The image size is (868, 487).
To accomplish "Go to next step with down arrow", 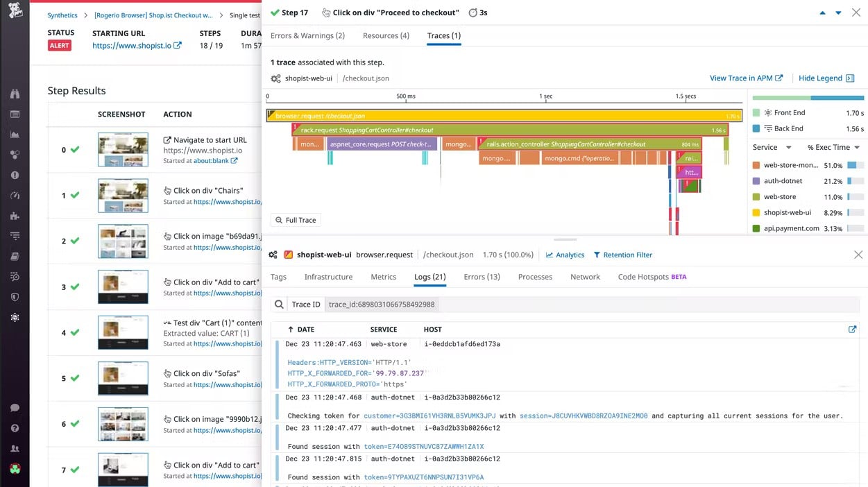I will click(x=838, y=13).
